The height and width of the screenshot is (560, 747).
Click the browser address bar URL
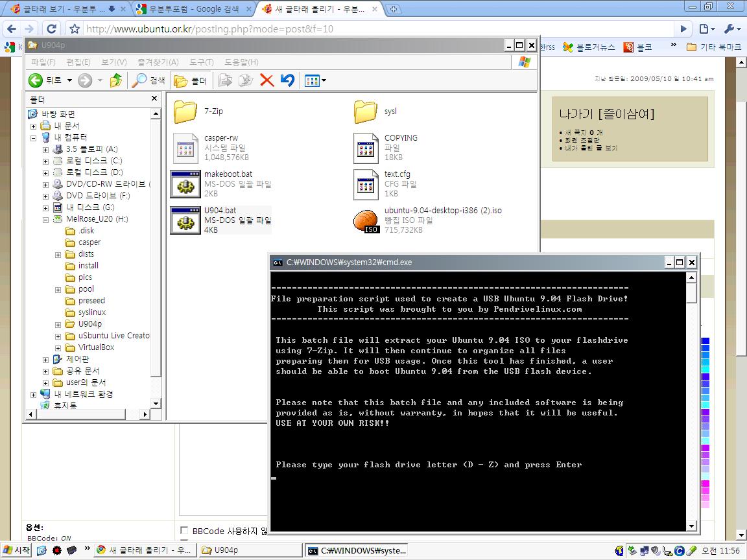tap(209, 29)
